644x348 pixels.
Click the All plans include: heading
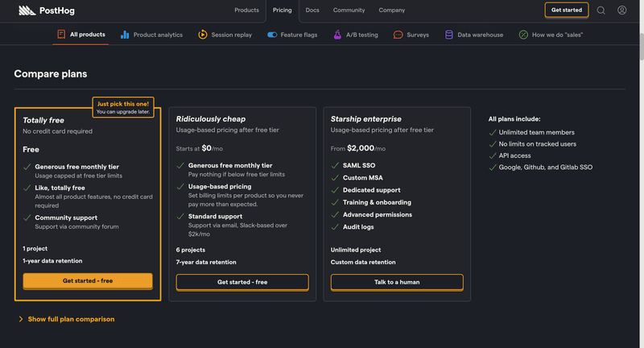(514, 119)
